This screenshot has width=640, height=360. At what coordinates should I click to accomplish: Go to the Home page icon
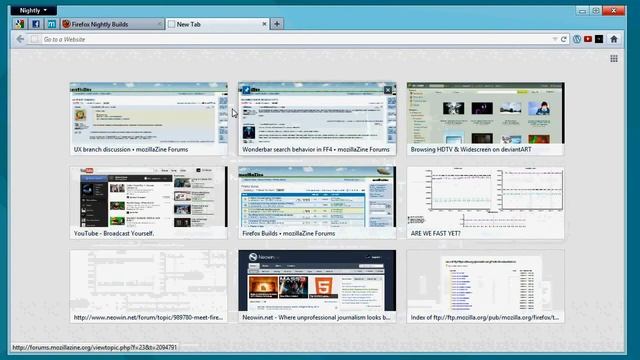click(614, 39)
